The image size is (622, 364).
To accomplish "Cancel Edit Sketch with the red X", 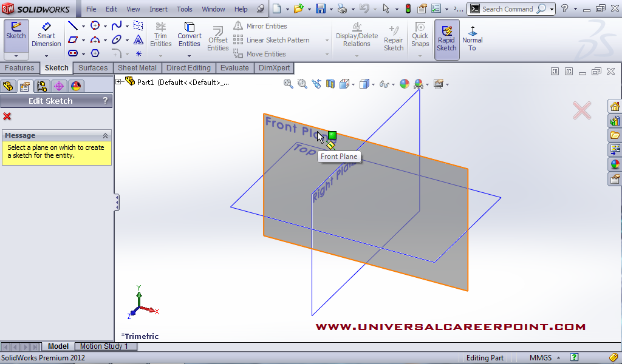I will point(7,116).
